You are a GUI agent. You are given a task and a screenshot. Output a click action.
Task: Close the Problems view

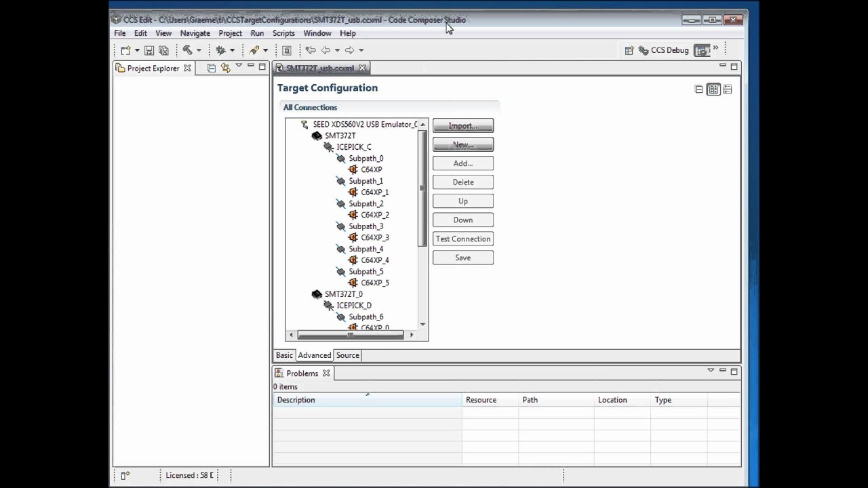pos(326,373)
